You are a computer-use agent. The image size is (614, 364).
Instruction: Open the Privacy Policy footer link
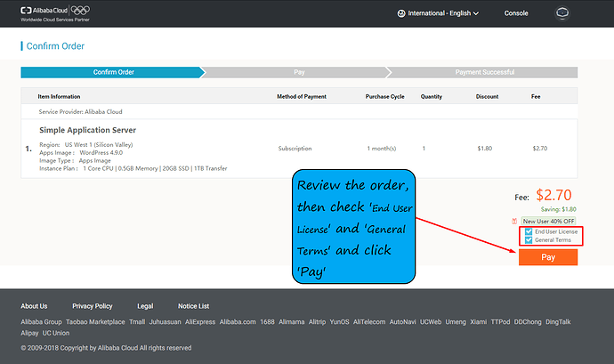pyautogui.click(x=92, y=306)
